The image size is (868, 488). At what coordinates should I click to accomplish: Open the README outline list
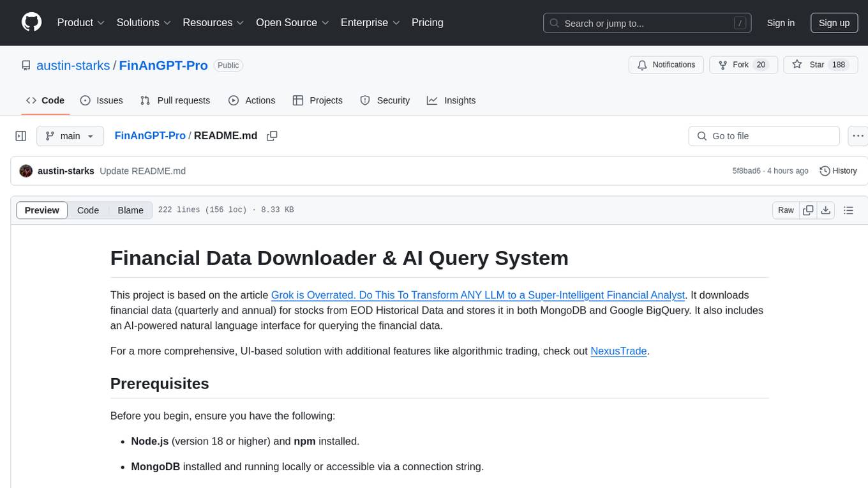849,210
